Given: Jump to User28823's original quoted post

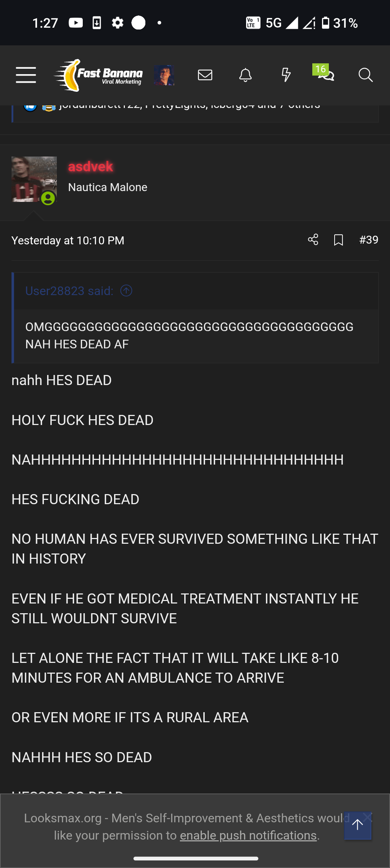Looking at the screenshot, I should [126, 290].
